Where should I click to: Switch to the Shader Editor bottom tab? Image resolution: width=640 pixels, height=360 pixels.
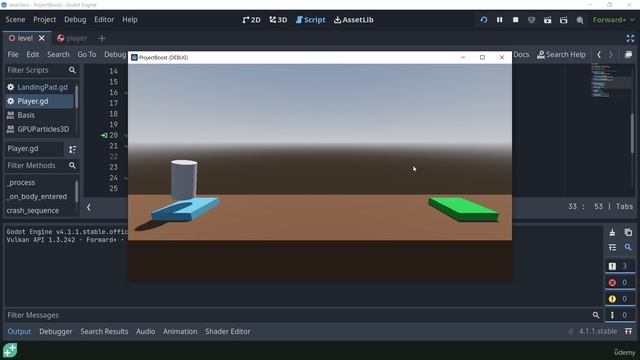point(228,331)
